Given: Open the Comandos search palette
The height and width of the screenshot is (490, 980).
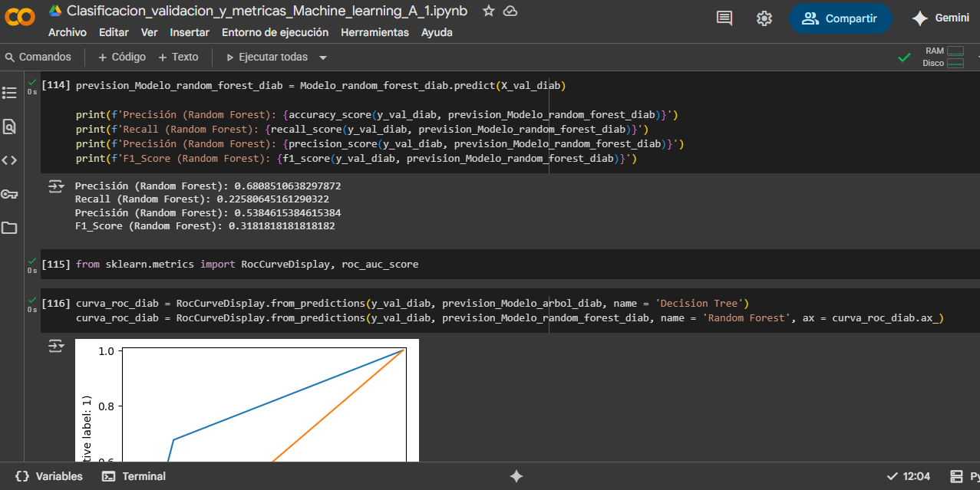Looking at the screenshot, I should click(38, 57).
